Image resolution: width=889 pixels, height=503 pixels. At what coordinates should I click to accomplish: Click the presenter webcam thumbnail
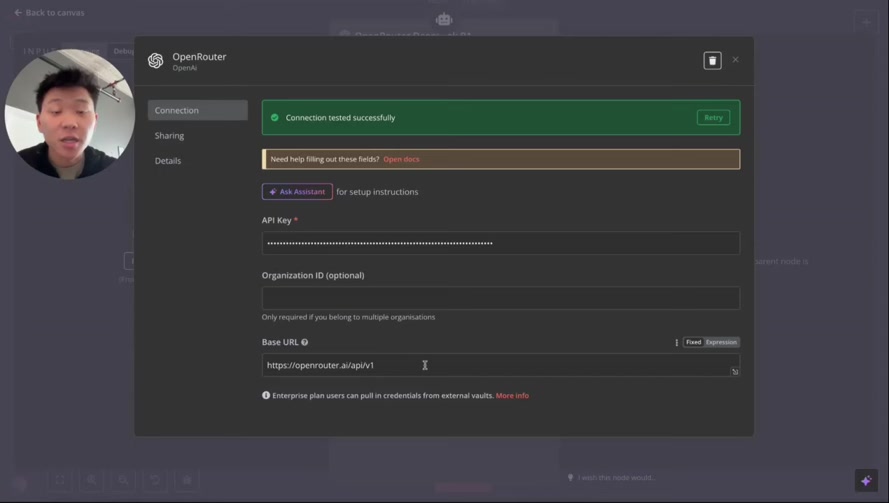(70, 114)
